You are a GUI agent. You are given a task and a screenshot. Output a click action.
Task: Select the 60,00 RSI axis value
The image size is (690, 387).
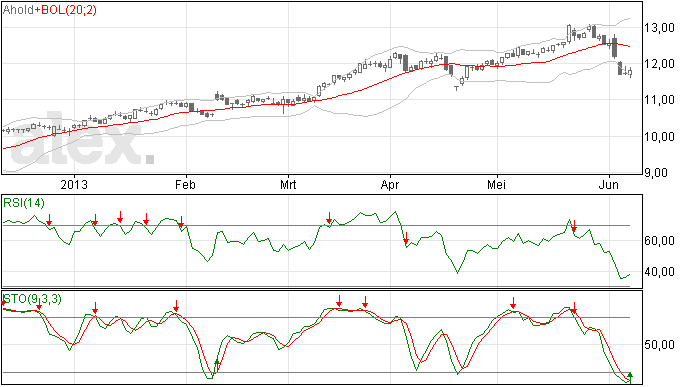(659, 241)
